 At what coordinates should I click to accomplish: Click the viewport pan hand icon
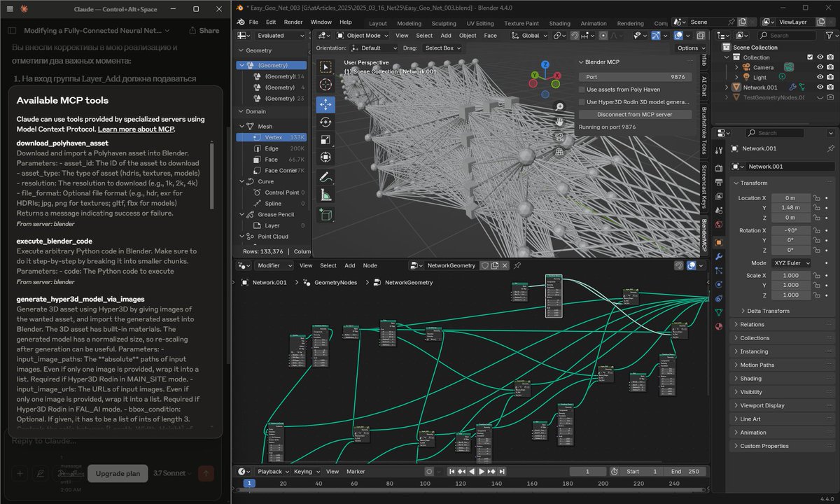559,121
